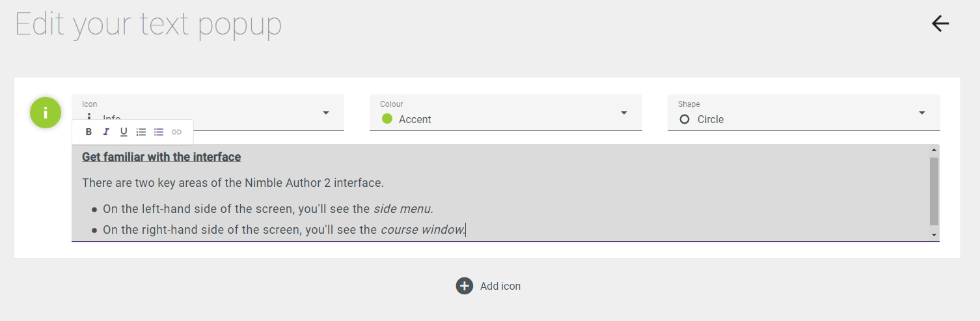Image resolution: width=980 pixels, height=321 pixels.
Task: Open the Colour dropdown showing Accent
Action: (x=506, y=113)
